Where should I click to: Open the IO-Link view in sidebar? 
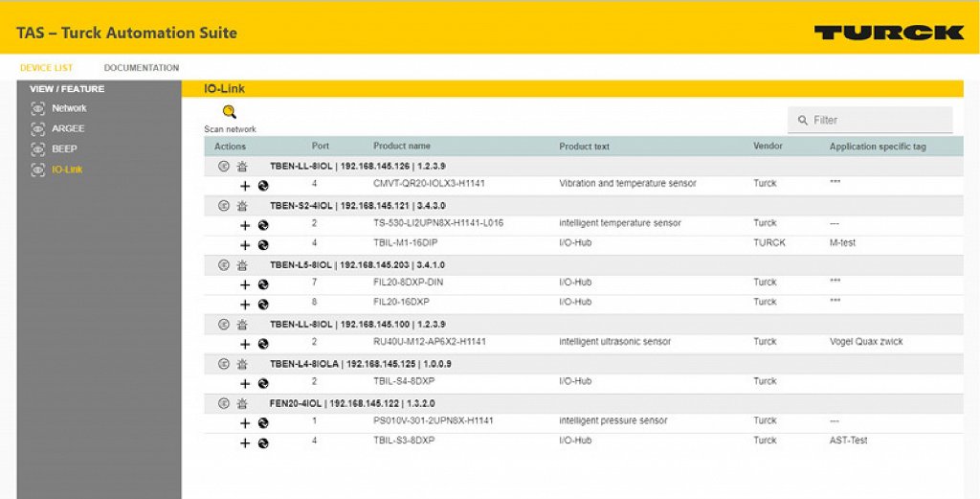[67, 170]
